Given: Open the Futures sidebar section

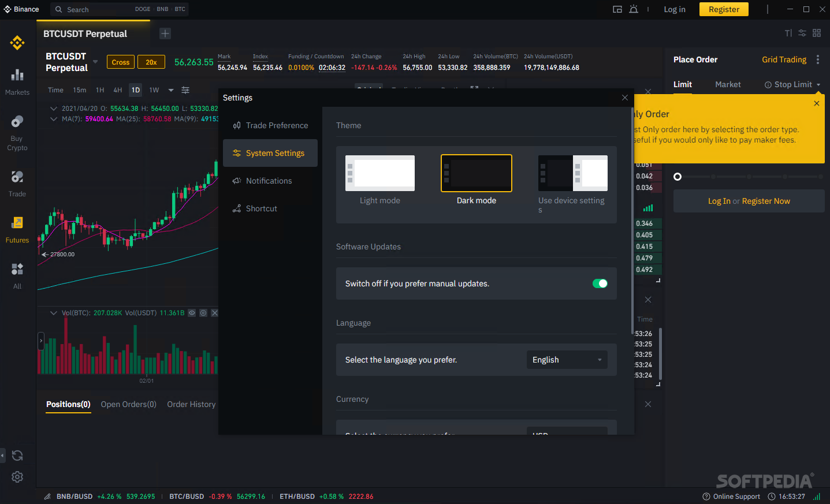Looking at the screenshot, I should click(x=17, y=230).
